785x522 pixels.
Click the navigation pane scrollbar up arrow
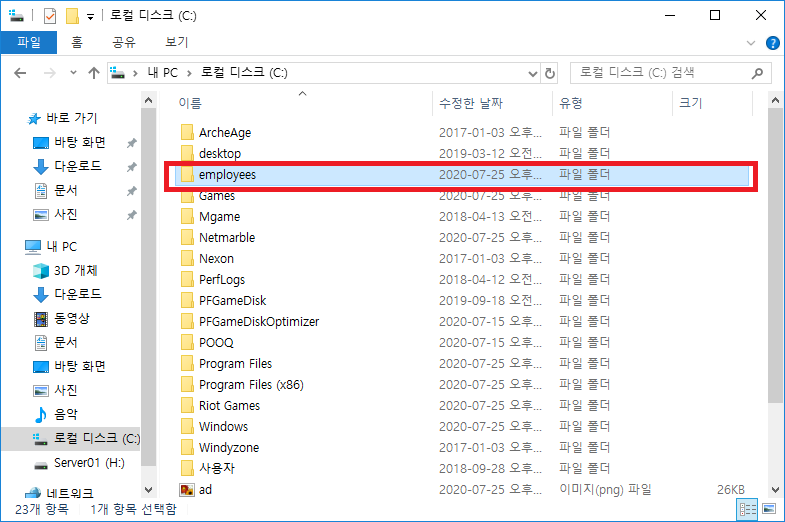[x=148, y=100]
